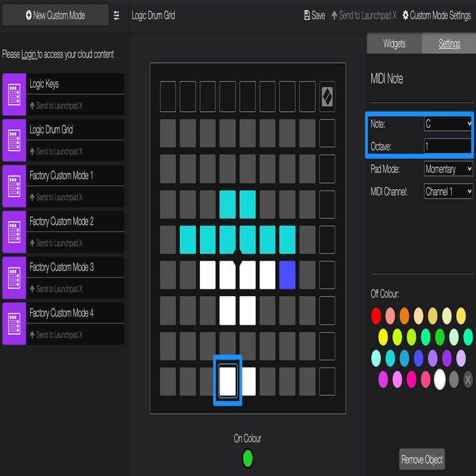Click the blue-violet pad on the grid
The height and width of the screenshot is (476, 476).
(287, 275)
